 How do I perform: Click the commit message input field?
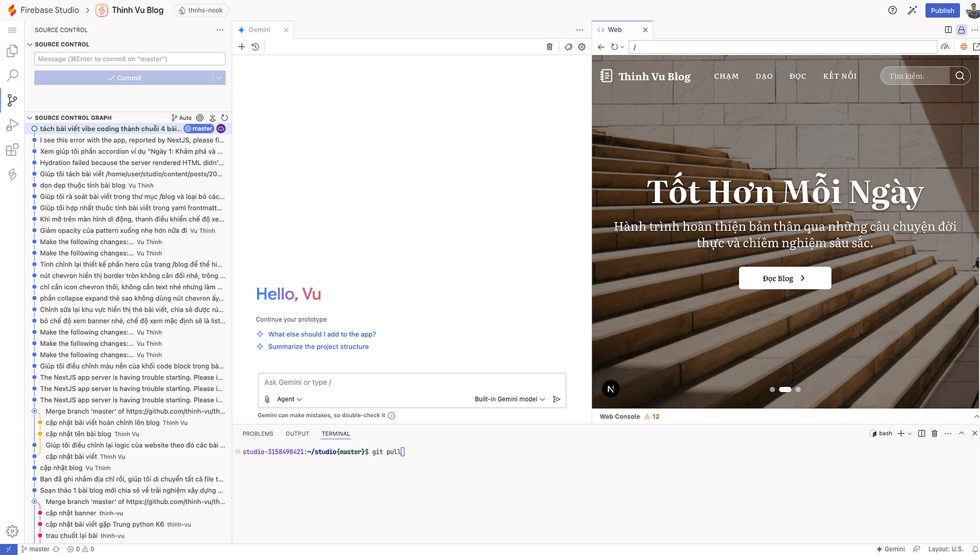coord(130,59)
